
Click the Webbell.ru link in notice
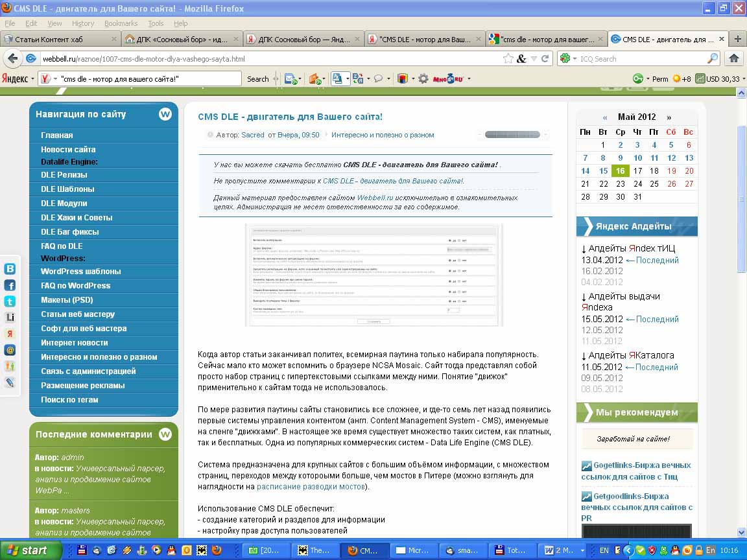(x=375, y=198)
